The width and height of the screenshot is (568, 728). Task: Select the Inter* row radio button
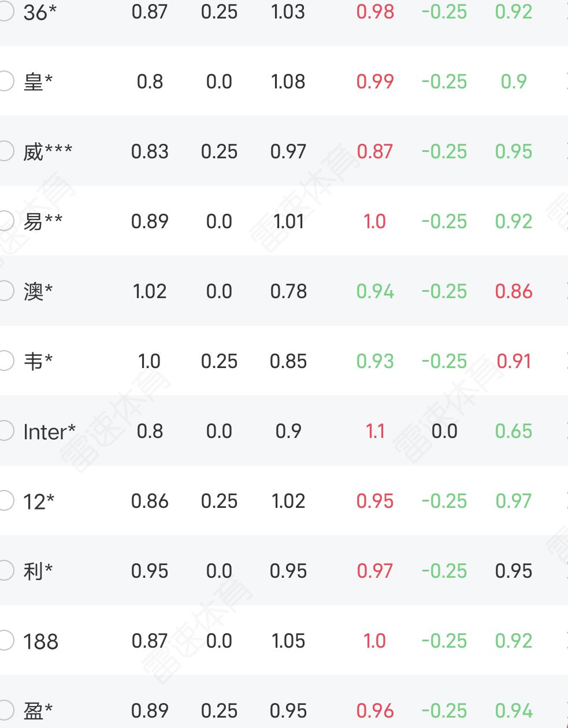pos(5,431)
